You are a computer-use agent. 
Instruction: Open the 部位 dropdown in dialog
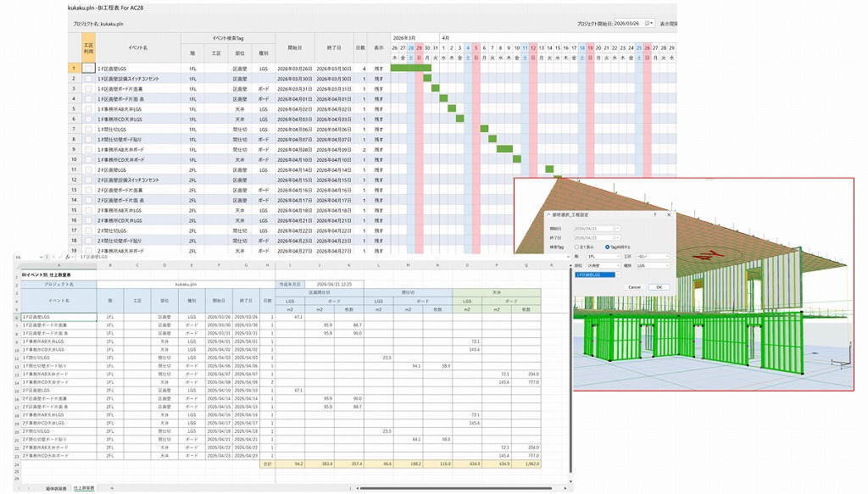(x=604, y=265)
